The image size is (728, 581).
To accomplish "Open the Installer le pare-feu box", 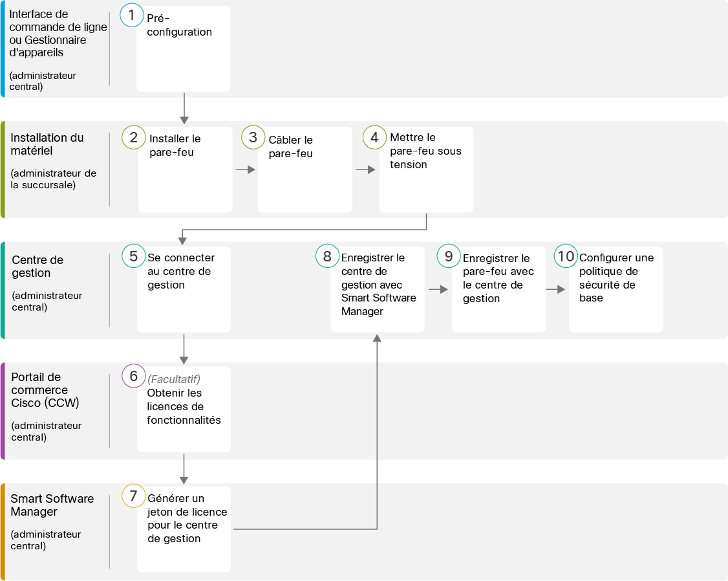I will click(186, 170).
